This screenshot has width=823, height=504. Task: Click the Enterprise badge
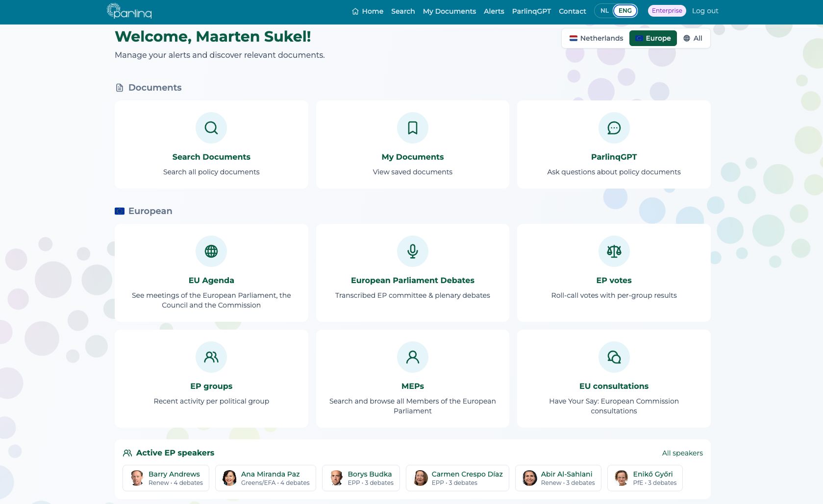tap(667, 11)
